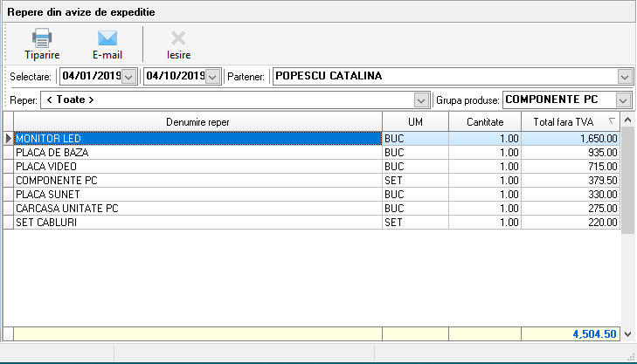Viewport: 637px width, 364px height.
Task: Click the scroll down arrow of table
Action: pos(627,334)
